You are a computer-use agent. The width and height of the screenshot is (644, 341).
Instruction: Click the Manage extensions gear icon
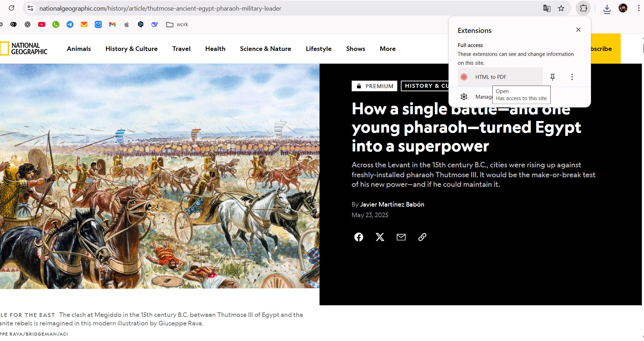[464, 97]
